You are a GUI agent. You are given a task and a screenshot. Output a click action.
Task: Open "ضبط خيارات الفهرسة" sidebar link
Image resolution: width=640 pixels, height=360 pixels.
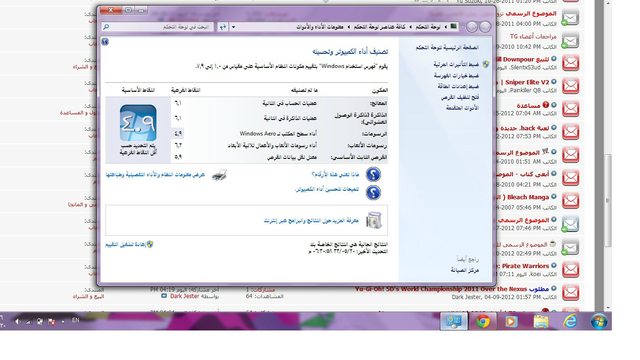tap(456, 76)
